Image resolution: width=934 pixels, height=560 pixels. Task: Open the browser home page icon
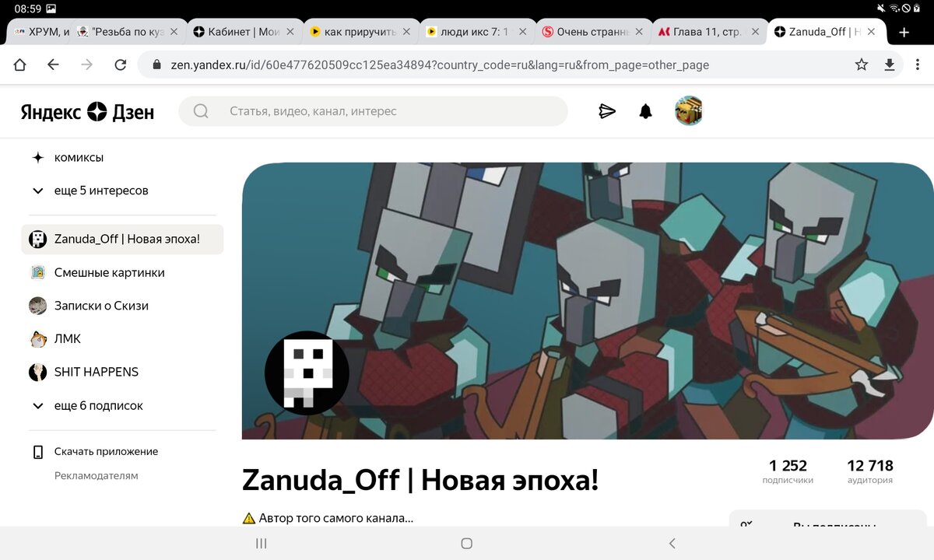click(19, 65)
